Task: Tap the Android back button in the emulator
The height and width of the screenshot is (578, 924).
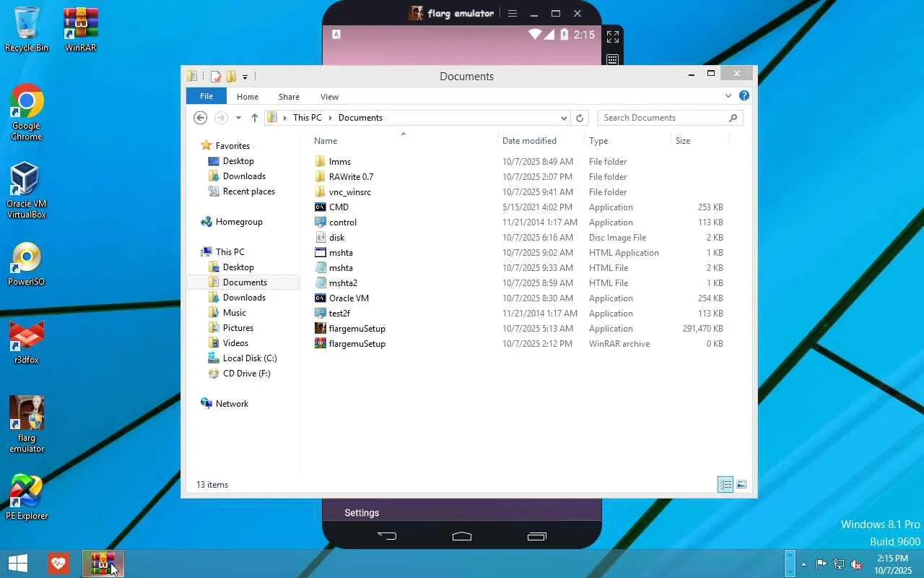Action: 387,536
